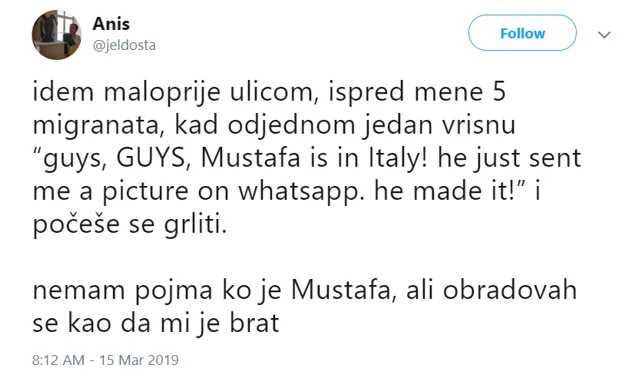Screen dimensions: 643x378
Task: Expand the tweet options chevron
Action: tap(604, 35)
